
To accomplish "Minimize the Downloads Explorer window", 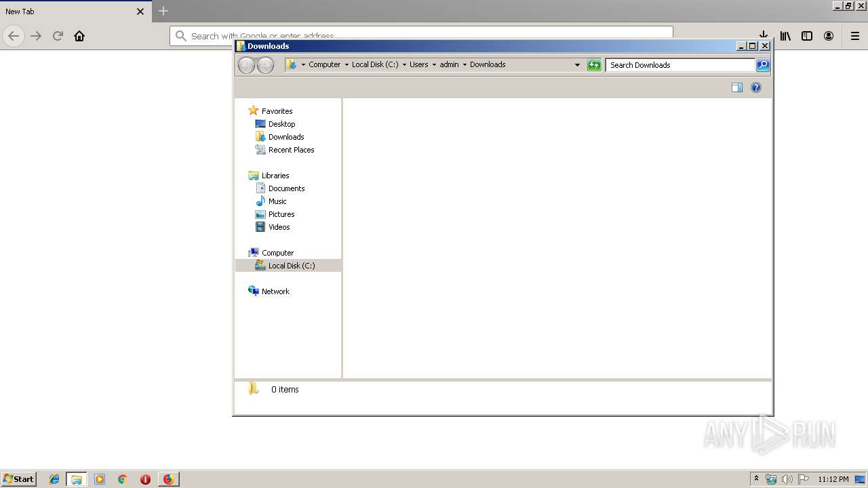I will [x=742, y=46].
